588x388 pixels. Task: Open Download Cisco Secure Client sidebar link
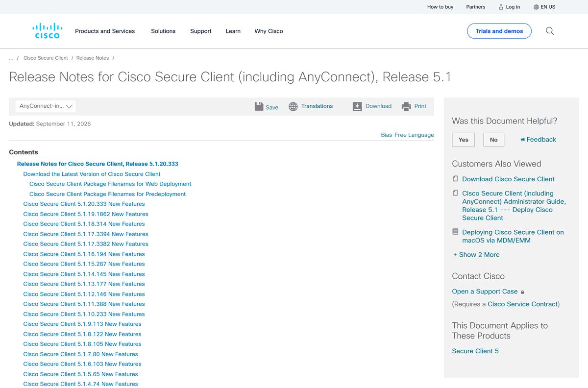pyautogui.click(x=509, y=179)
